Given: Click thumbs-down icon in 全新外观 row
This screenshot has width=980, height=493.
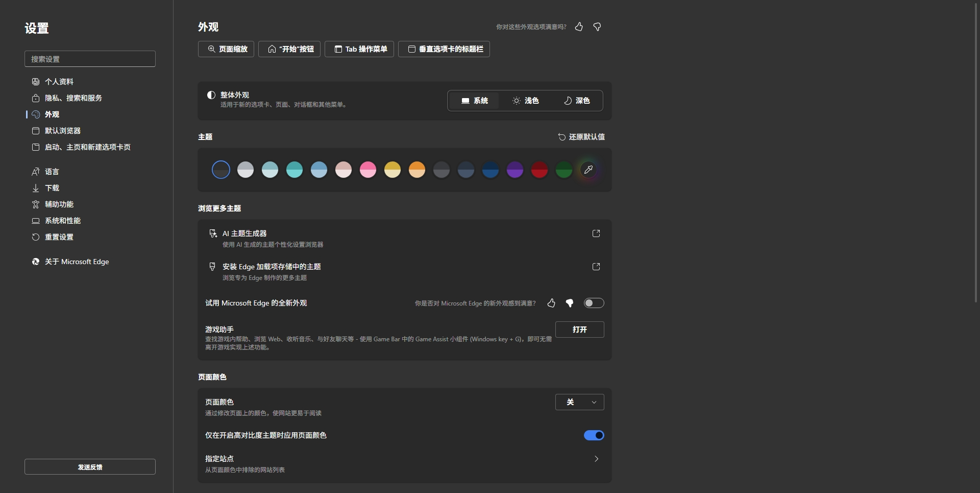Looking at the screenshot, I should tap(570, 303).
